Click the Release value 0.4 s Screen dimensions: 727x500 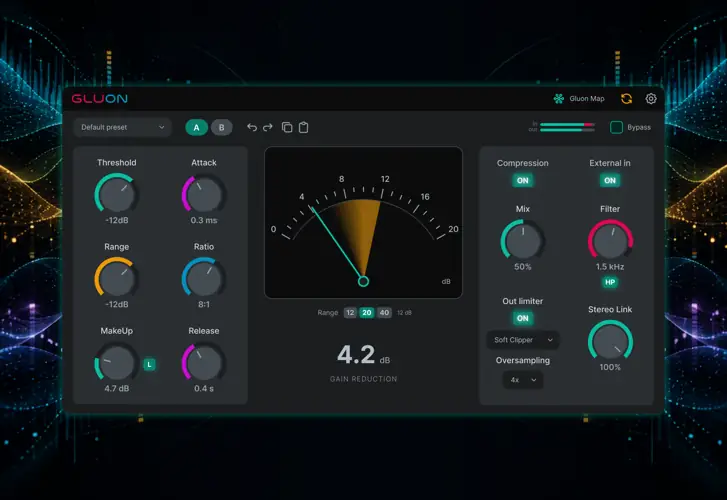(x=204, y=389)
